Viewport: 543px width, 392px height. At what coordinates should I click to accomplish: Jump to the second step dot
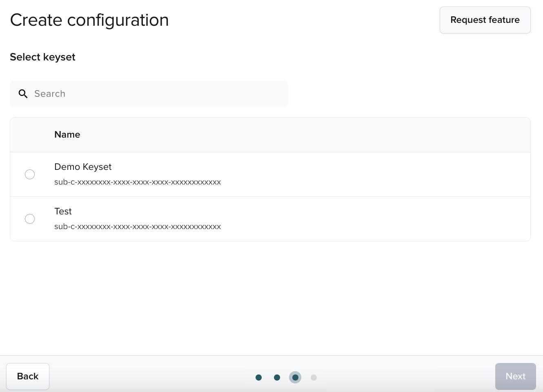point(277,377)
